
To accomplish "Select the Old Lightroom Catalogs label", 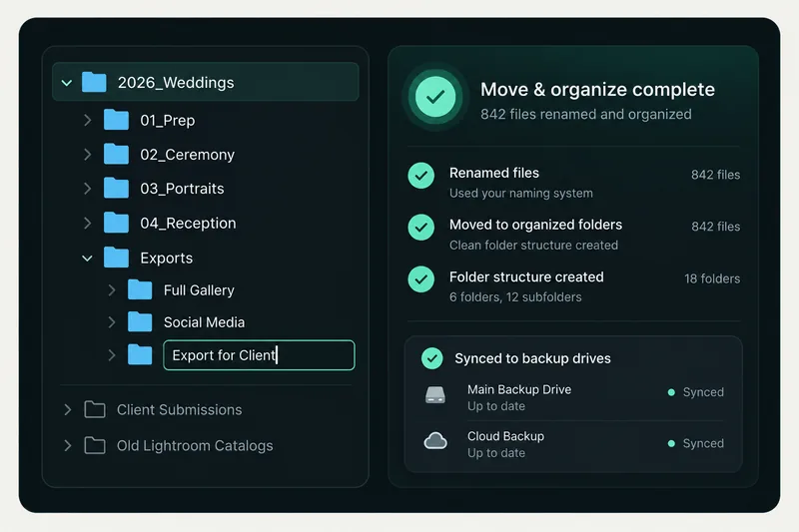I will click(x=195, y=446).
